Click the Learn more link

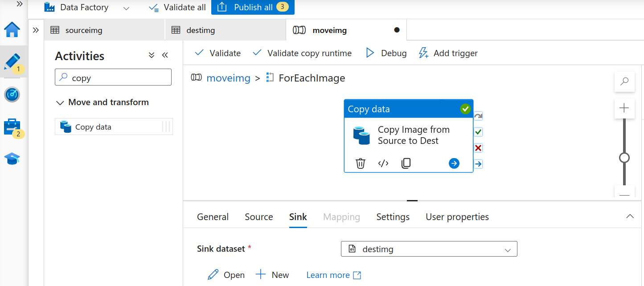333,275
